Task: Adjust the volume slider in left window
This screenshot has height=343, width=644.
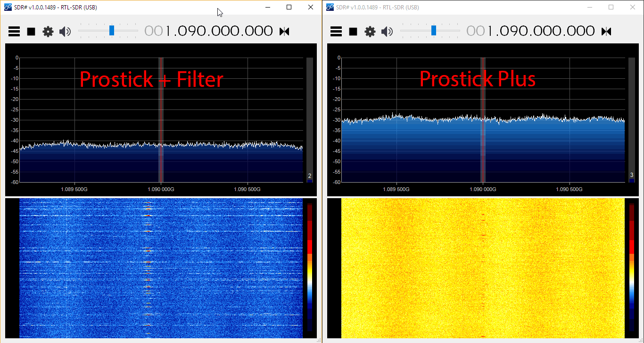Action: 111,30
